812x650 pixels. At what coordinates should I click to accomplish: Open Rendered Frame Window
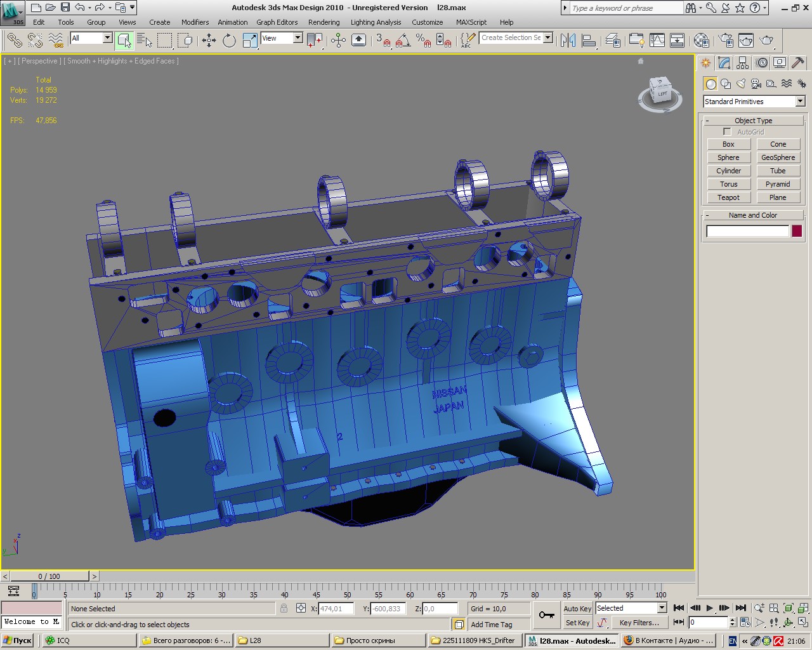[746, 40]
